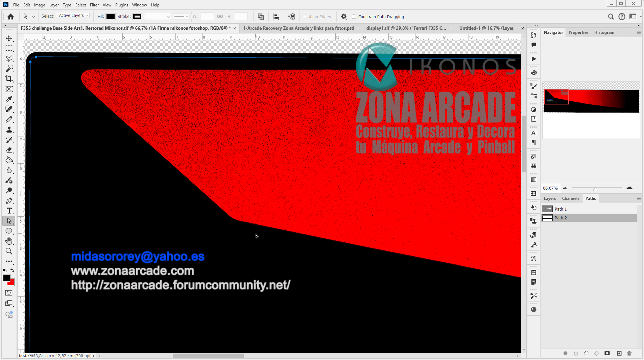Open the gear settings in options bar
Screen dimensions: 644x360
coord(344,17)
